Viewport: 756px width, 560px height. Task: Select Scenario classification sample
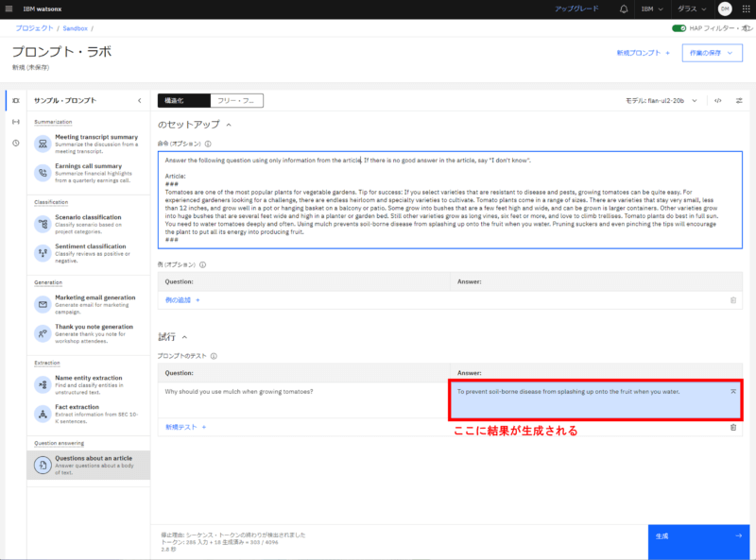(x=88, y=224)
